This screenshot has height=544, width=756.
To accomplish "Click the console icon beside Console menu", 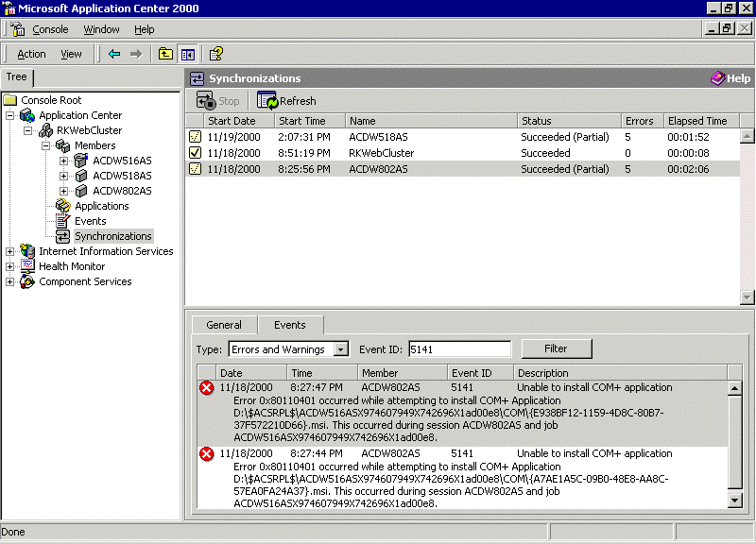I will click(x=18, y=29).
